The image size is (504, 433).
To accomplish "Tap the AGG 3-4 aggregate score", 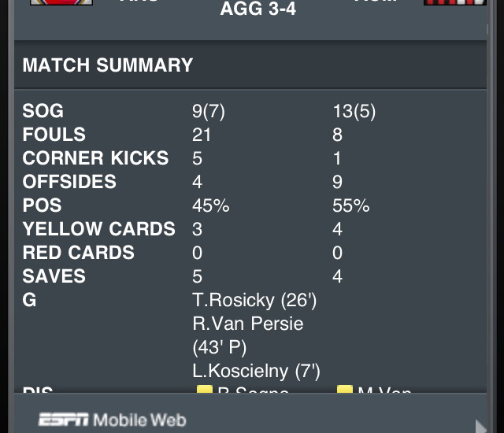I will [258, 10].
